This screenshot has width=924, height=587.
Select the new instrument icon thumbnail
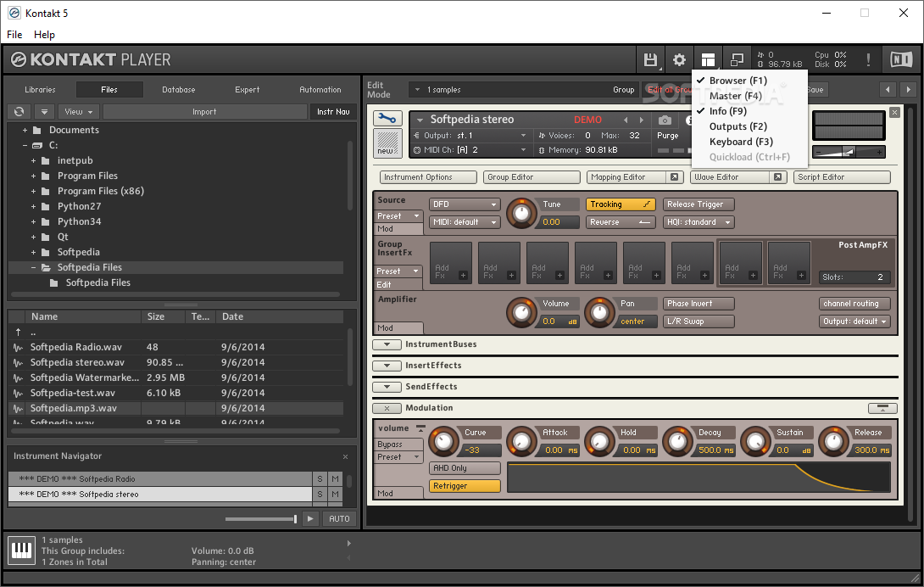point(387,143)
